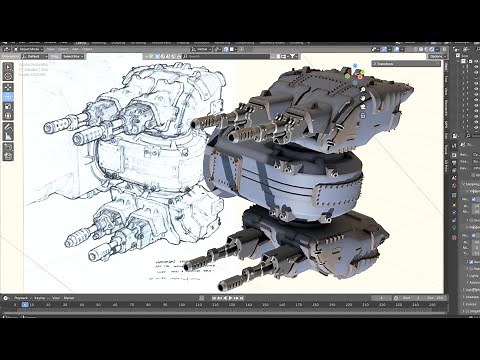Select the Transform tool in left toolbar

click(8, 116)
